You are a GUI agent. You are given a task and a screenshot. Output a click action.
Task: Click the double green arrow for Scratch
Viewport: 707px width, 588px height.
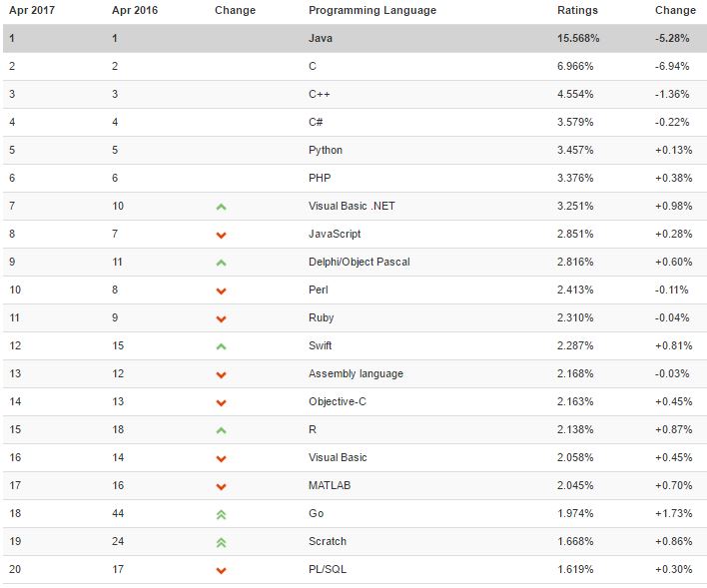(x=221, y=542)
